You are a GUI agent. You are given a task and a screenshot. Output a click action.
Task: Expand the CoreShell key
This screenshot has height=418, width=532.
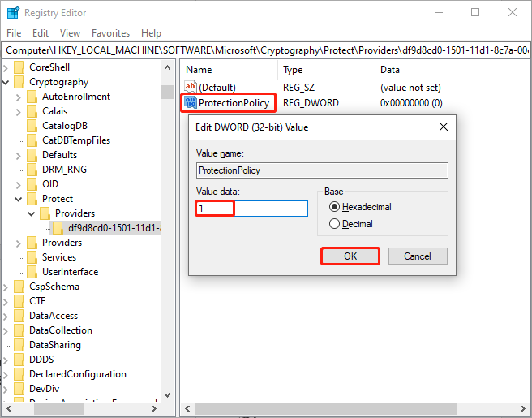pos(6,68)
